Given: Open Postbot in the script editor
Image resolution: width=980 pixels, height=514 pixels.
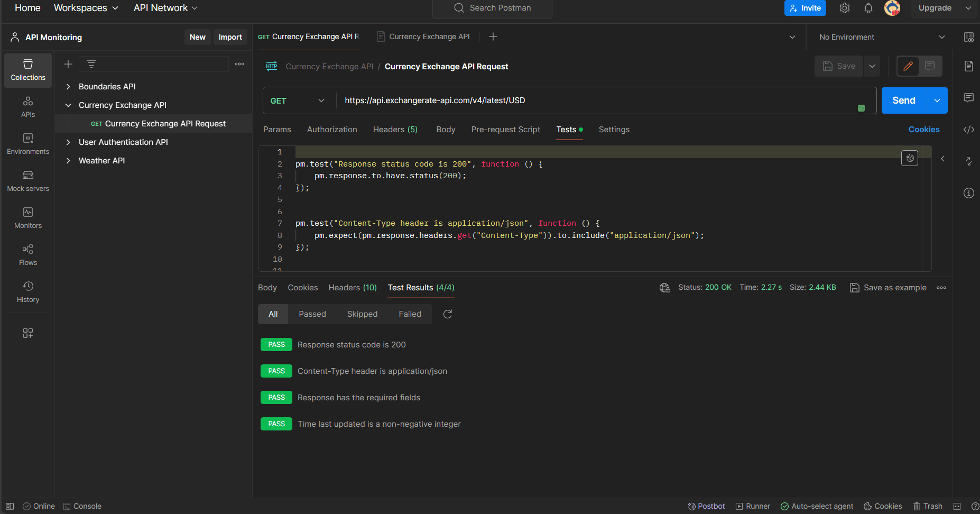Looking at the screenshot, I should click(x=910, y=158).
